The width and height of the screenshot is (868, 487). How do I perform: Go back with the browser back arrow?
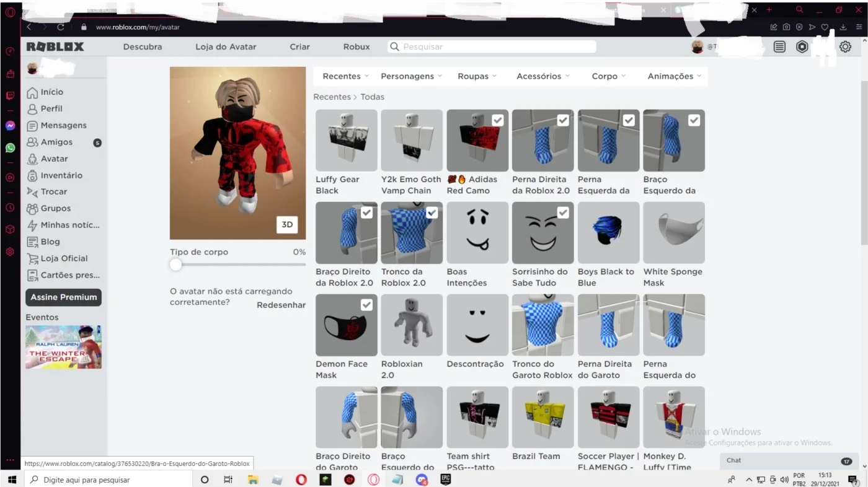(x=29, y=27)
